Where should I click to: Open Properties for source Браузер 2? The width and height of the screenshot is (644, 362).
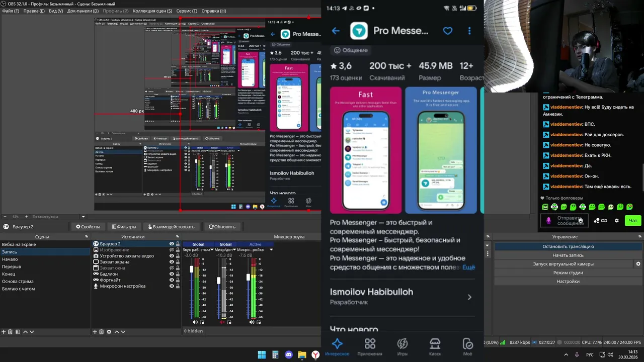coord(88,227)
